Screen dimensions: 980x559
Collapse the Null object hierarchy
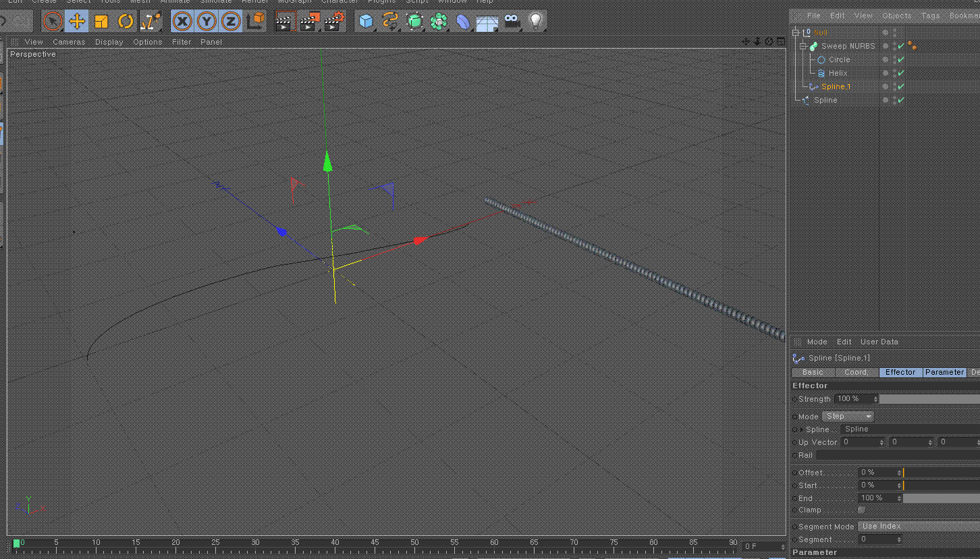796,32
